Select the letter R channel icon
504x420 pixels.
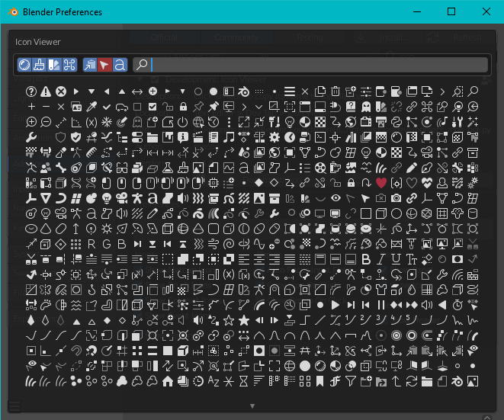[91, 244]
